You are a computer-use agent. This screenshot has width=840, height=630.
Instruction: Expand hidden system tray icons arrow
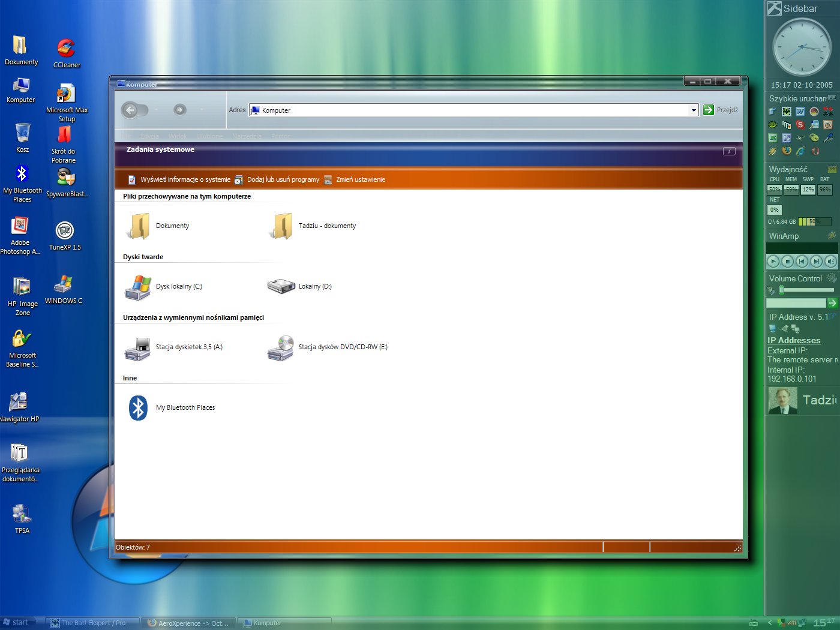(x=770, y=623)
